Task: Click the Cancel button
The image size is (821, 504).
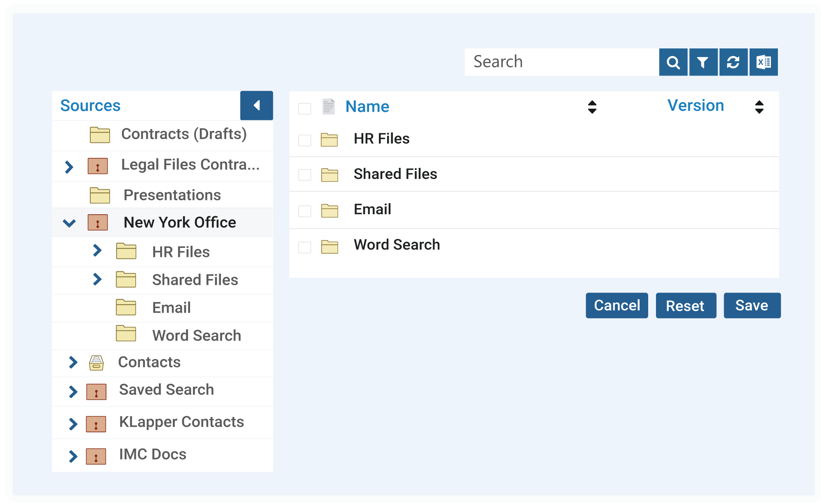Action: pyautogui.click(x=617, y=305)
